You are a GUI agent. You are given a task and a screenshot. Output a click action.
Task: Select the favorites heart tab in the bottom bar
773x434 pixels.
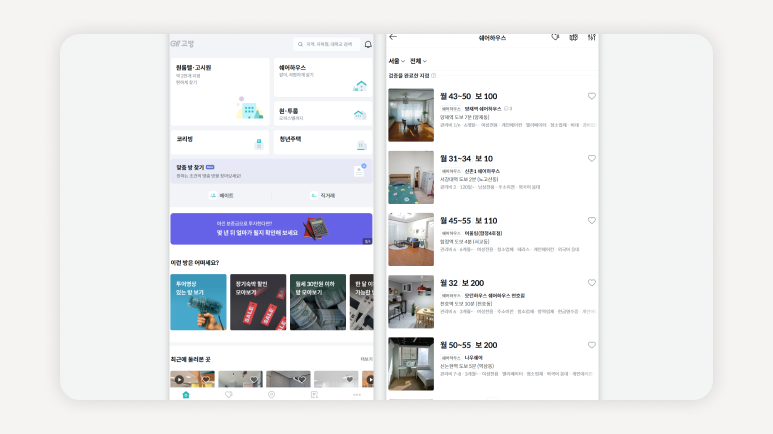click(x=228, y=395)
